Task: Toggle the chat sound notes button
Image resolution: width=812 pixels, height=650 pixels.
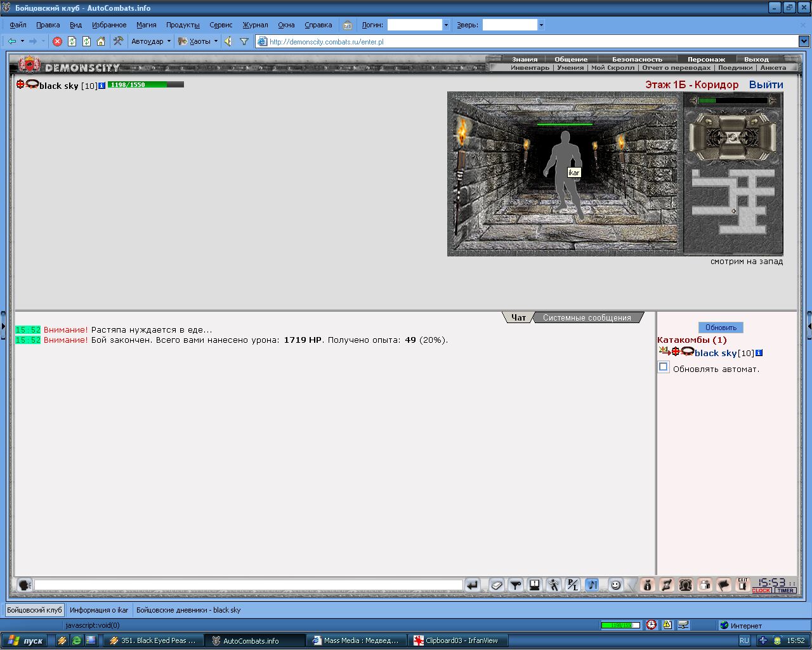Action: click(x=592, y=585)
